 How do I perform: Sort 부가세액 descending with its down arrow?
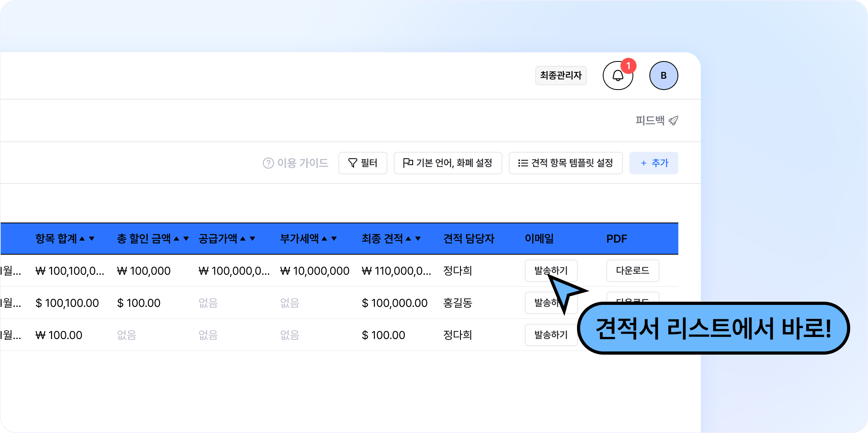point(334,239)
